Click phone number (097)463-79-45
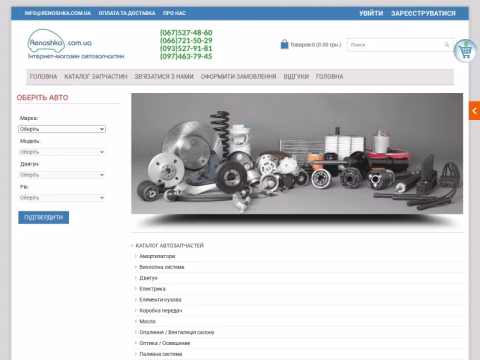Viewport: 480px width, 360px height. pyautogui.click(x=186, y=56)
